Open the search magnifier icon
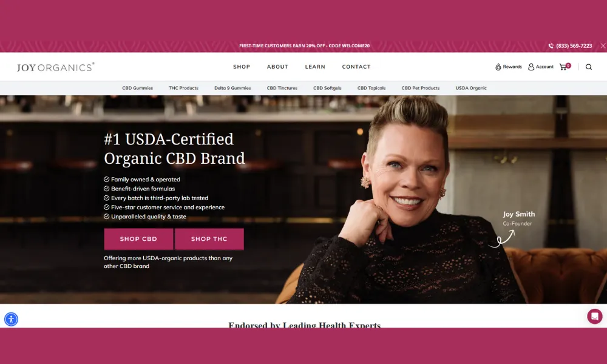 [x=588, y=67]
